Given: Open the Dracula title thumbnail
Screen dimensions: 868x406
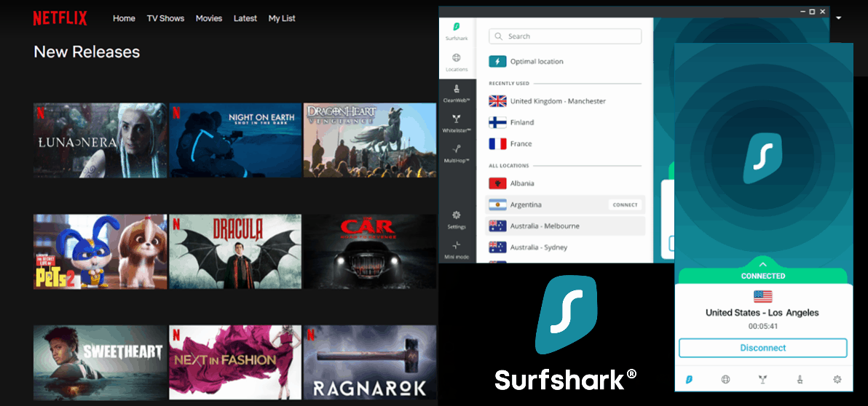Looking at the screenshot, I should click(x=235, y=252).
